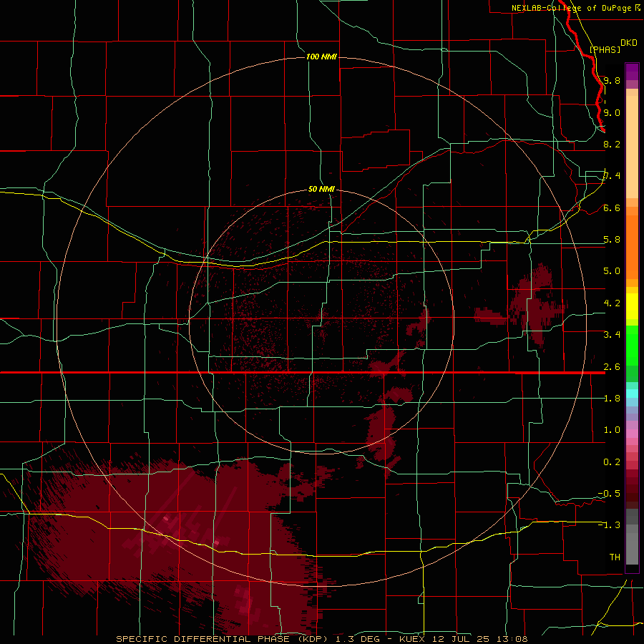This screenshot has height=644, width=644.
Task: Pick the gray bottom color bar segment
Action: tap(632, 550)
